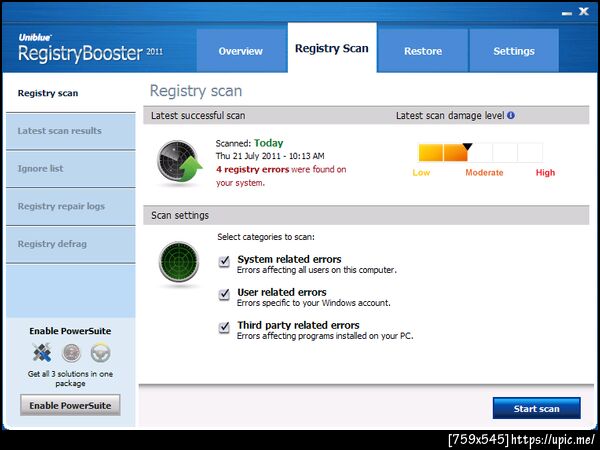Open the Registry defrag section

tap(71, 244)
